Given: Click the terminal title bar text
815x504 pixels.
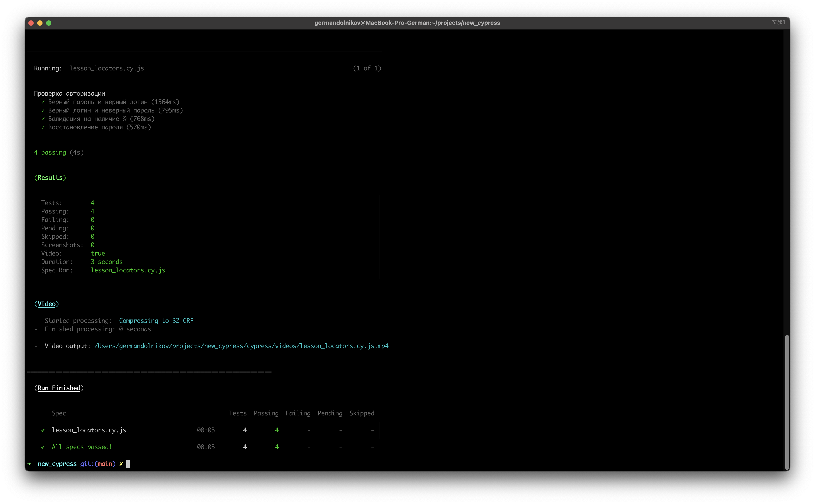Looking at the screenshot, I should 407,23.
